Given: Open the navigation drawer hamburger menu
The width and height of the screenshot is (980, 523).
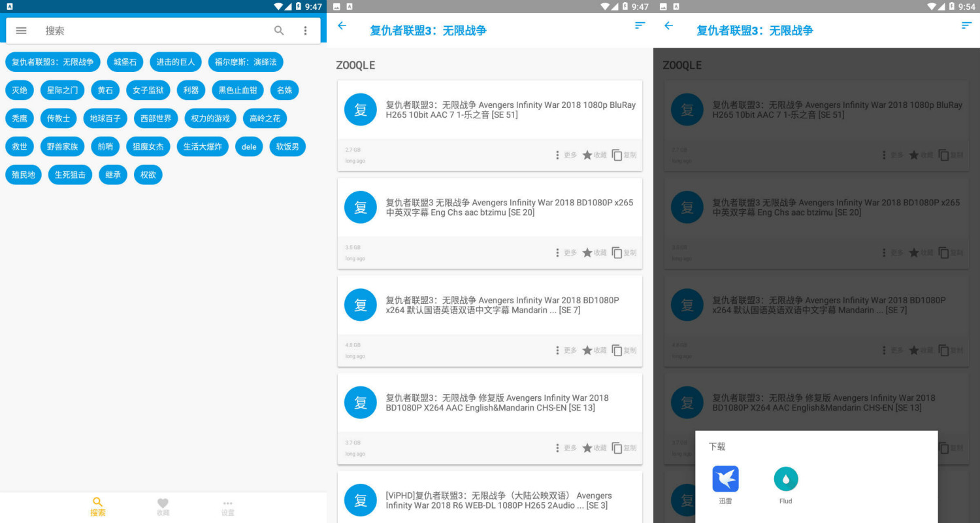Looking at the screenshot, I should pos(21,30).
